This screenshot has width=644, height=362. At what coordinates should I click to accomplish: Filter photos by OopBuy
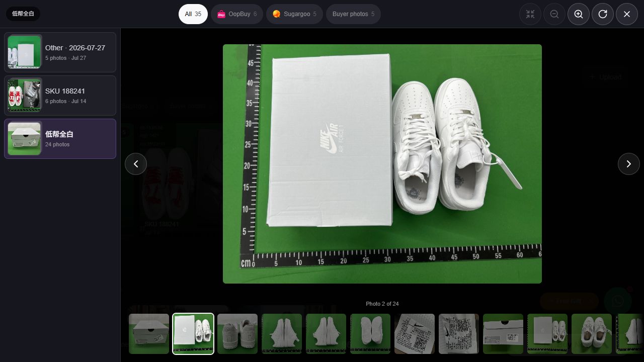237,14
